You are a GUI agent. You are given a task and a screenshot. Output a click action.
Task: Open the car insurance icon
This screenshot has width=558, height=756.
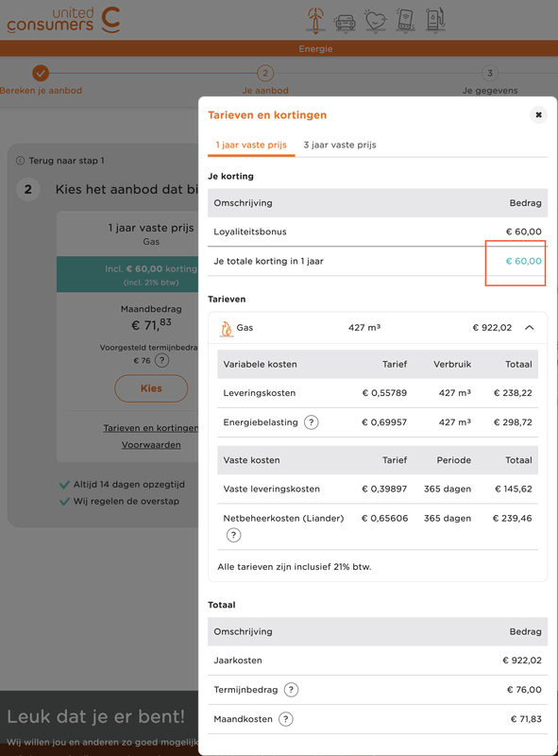point(345,22)
